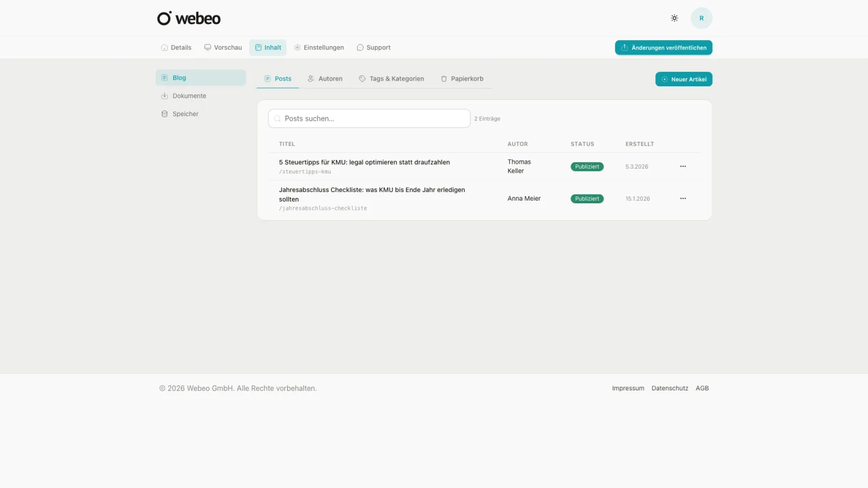
Task: Click the slug /jahresabschluss-checkliste
Action: coord(323,208)
